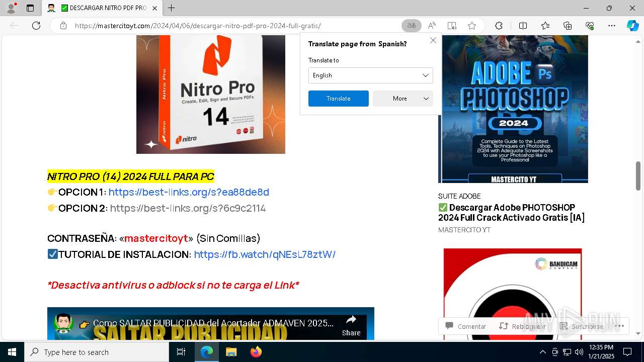This screenshot has height=362, width=644.
Task: Click the Microsoft Edge taskbar icon
Action: tap(207, 352)
